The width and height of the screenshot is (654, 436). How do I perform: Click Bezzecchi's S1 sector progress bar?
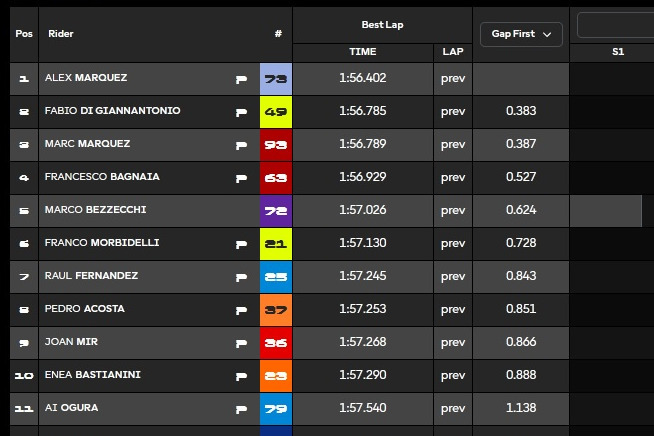point(606,210)
